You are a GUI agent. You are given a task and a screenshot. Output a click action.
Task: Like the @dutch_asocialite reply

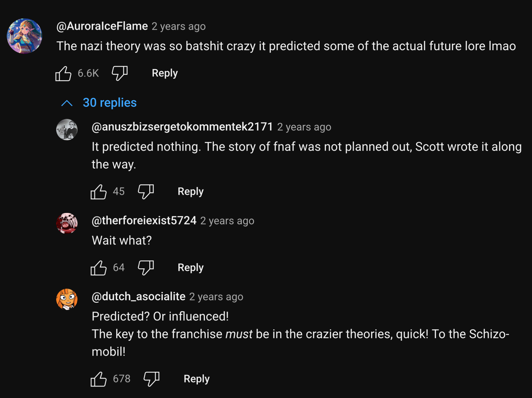point(98,379)
